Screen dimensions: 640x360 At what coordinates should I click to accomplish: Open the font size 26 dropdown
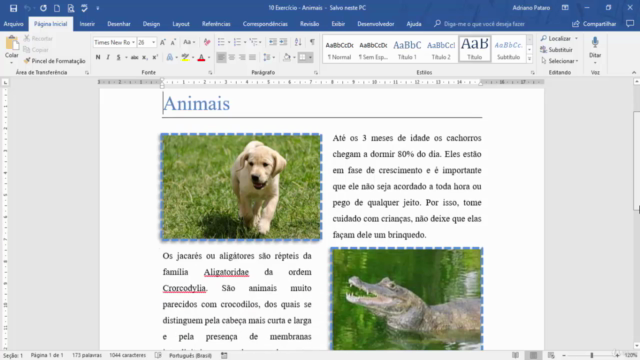153,42
